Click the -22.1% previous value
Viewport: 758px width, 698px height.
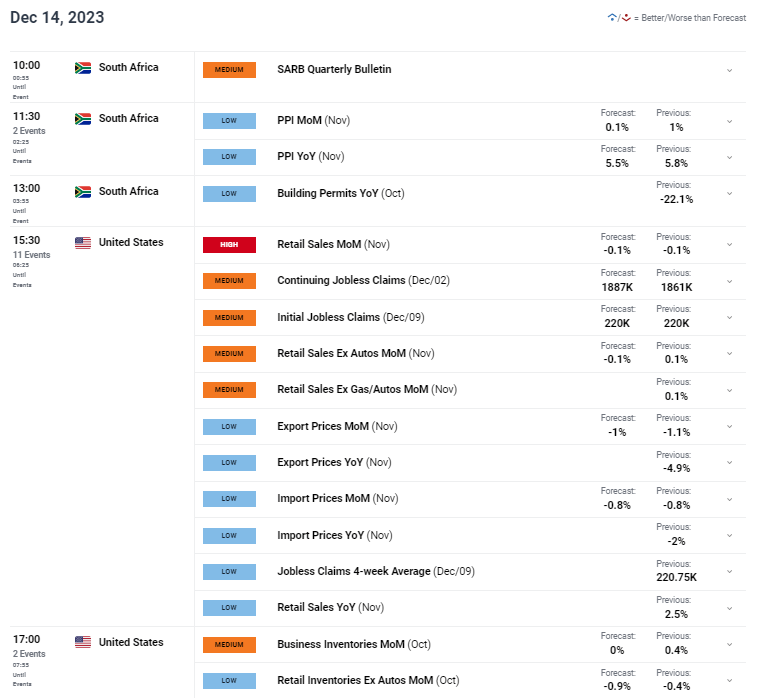[x=676, y=199]
